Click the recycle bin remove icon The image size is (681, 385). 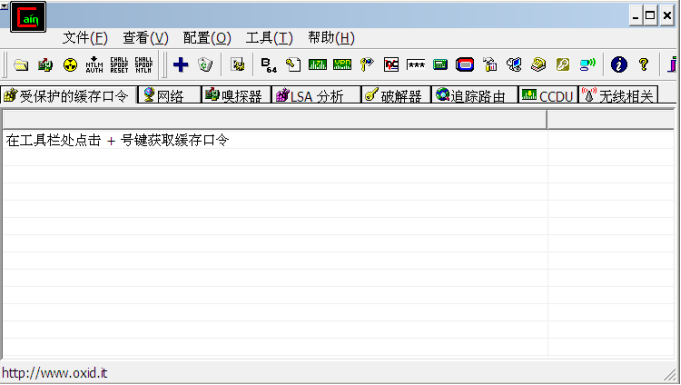(205, 65)
